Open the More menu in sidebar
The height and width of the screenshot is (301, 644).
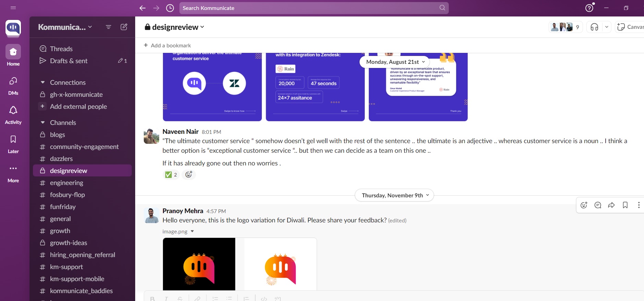[x=13, y=173]
